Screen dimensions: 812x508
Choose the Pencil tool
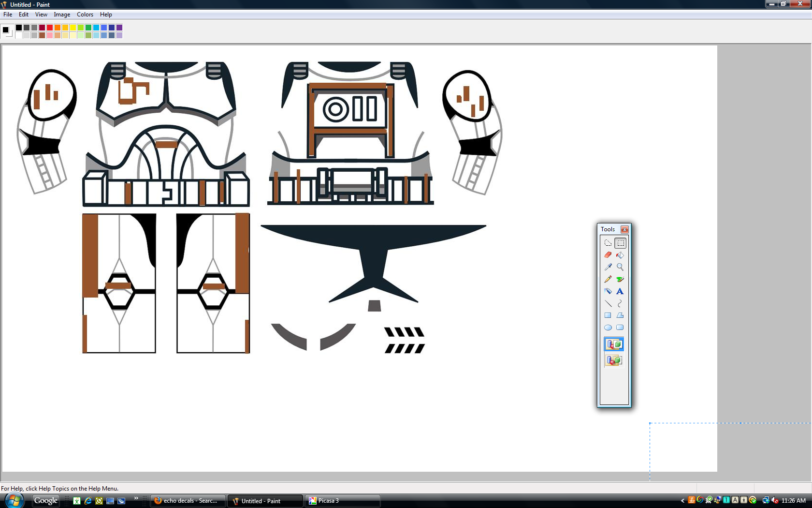pyautogui.click(x=608, y=279)
